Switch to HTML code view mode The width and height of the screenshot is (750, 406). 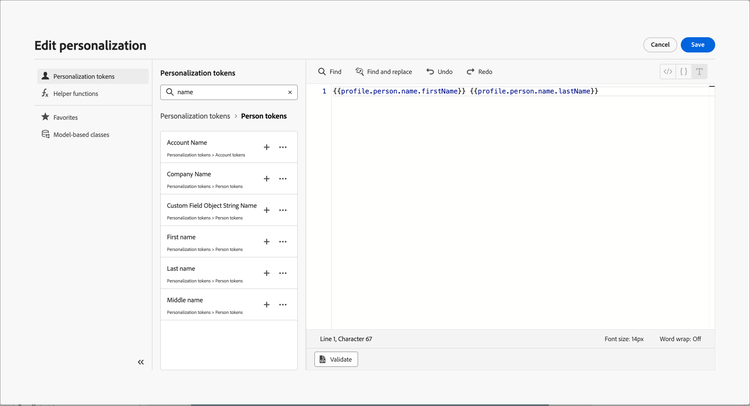click(668, 72)
